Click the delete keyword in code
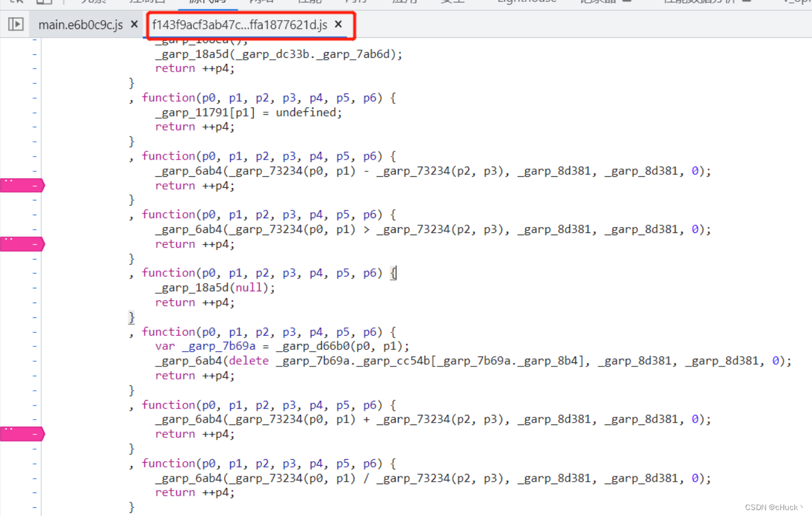Viewport: 812px width, 516px height. coord(248,361)
